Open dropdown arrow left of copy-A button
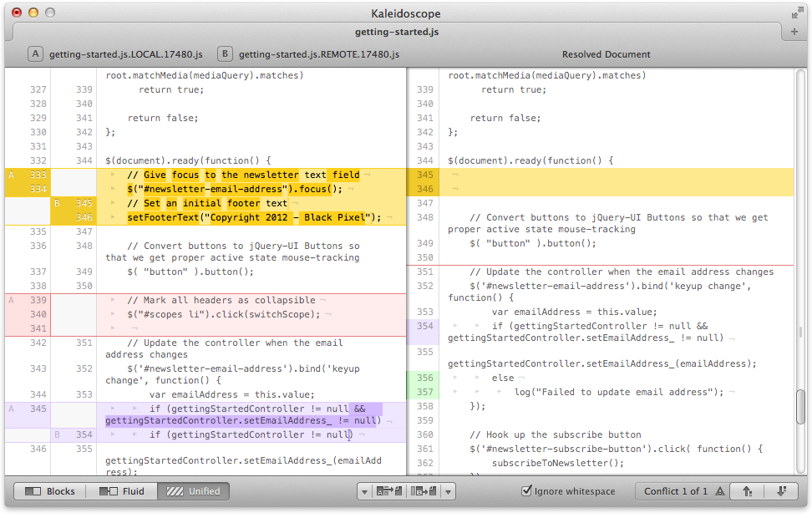This screenshot has width=812, height=518. (364, 491)
